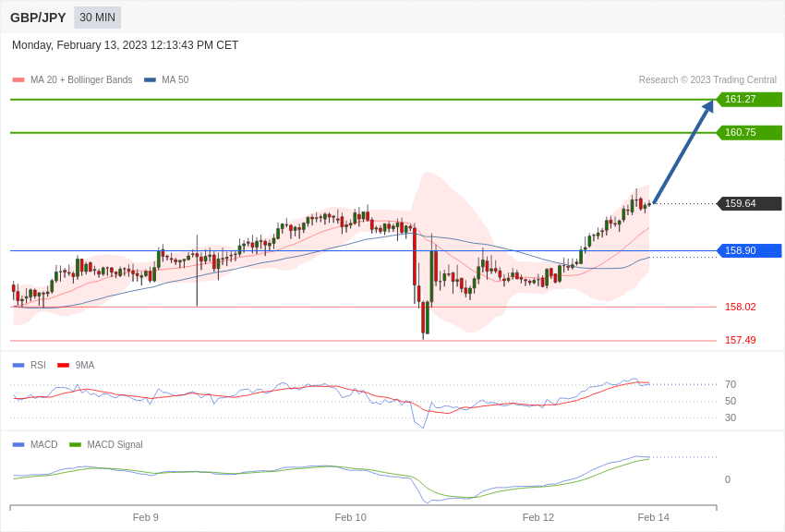
Task: Click the RSI 50 axis value
Action: click(731, 402)
